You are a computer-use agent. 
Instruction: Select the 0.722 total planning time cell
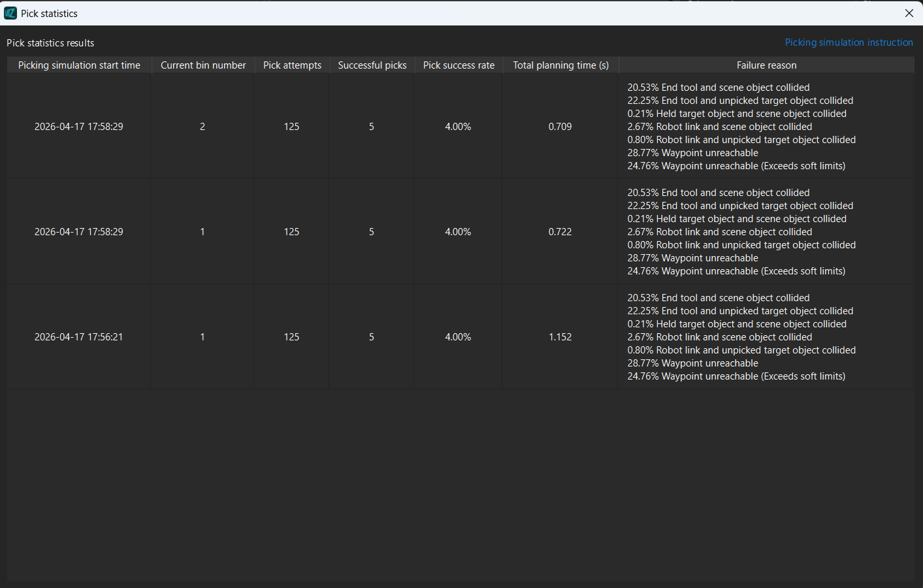coord(560,232)
